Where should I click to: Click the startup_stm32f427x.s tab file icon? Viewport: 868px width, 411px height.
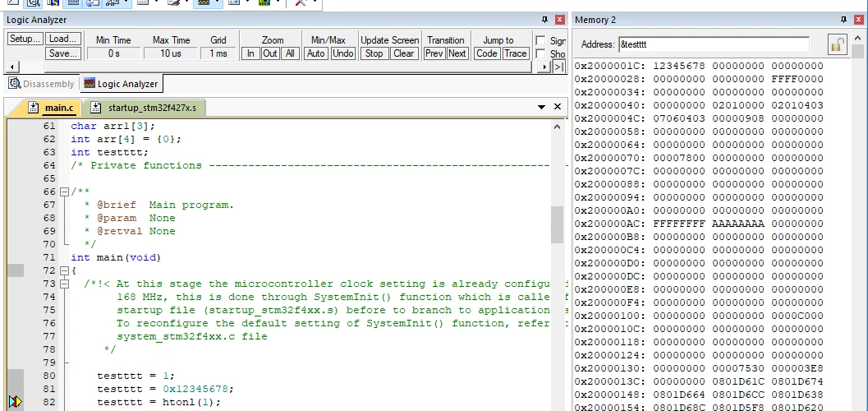click(x=96, y=108)
